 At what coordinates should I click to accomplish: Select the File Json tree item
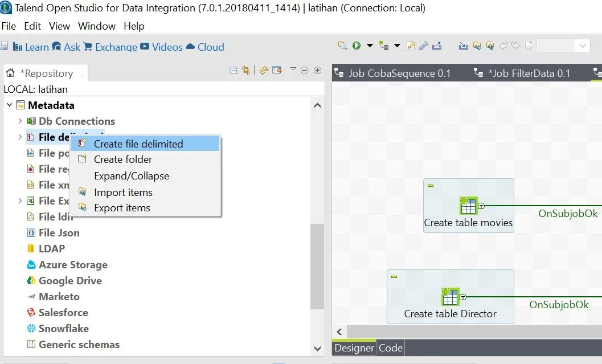pyautogui.click(x=59, y=232)
